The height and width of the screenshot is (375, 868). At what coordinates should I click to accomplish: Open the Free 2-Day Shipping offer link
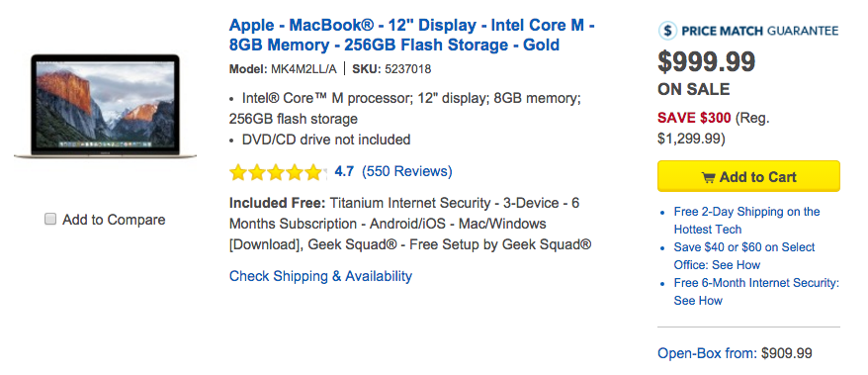pyautogui.click(x=746, y=221)
